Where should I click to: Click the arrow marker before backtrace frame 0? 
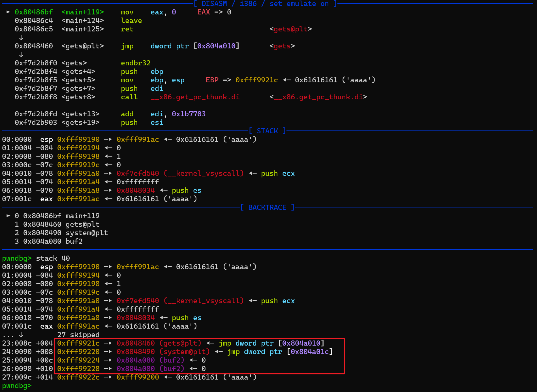pos(8,216)
